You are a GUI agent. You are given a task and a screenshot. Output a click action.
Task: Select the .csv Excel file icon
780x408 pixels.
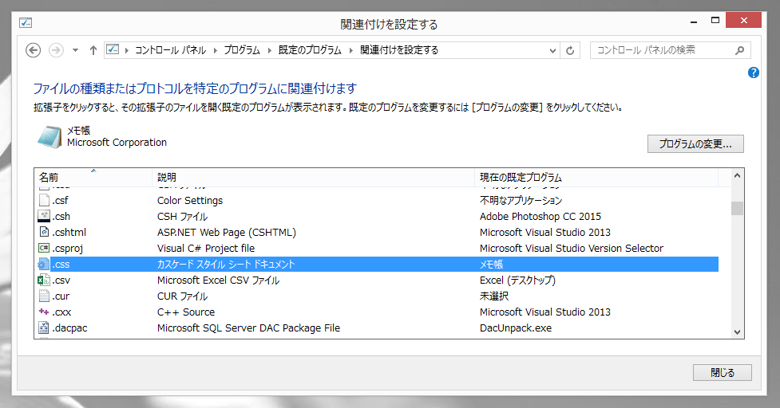[x=44, y=280]
